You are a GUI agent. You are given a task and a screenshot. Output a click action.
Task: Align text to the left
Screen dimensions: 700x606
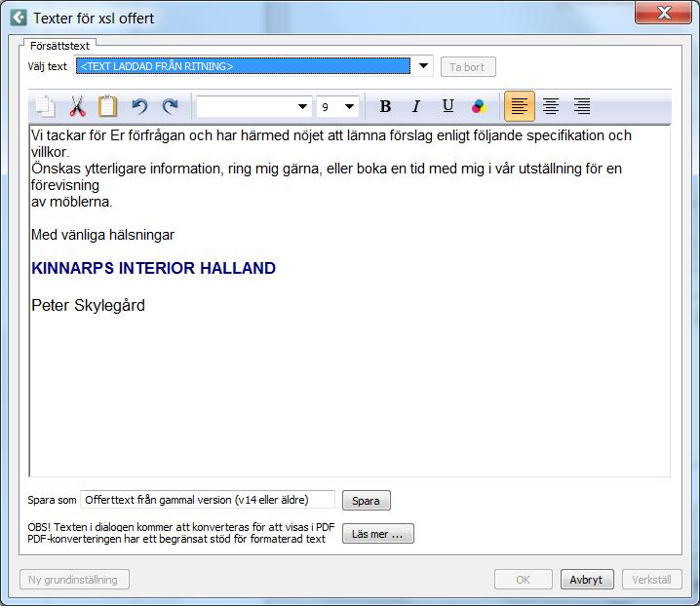point(520,106)
